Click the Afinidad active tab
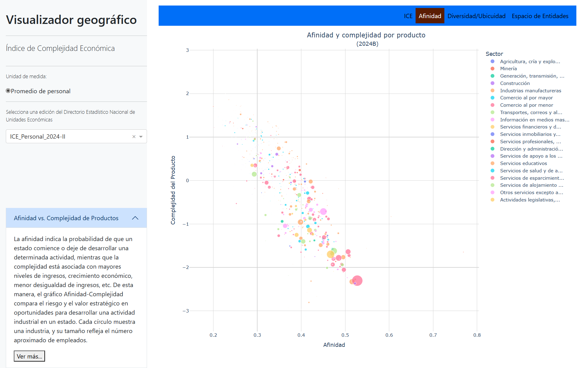This screenshot has width=588, height=368. coord(430,16)
